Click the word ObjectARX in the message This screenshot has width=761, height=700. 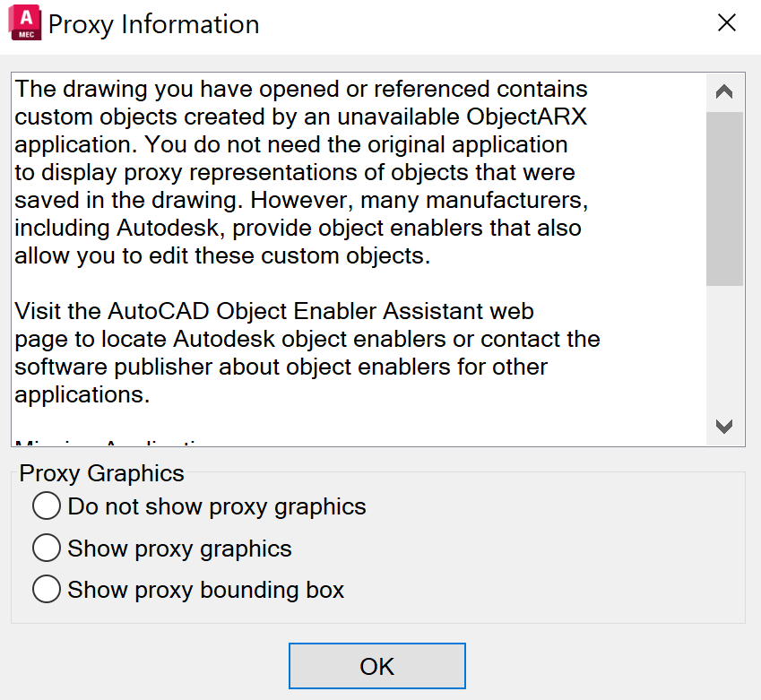(527, 117)
